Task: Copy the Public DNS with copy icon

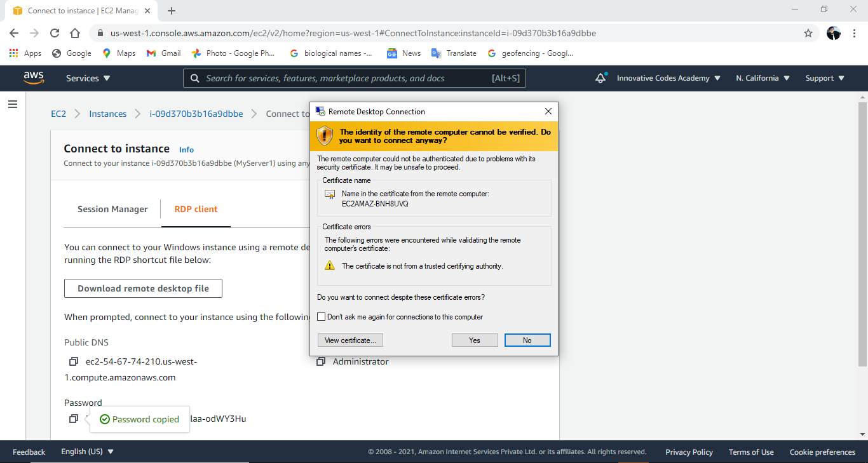Action: (x=73, y=361)
